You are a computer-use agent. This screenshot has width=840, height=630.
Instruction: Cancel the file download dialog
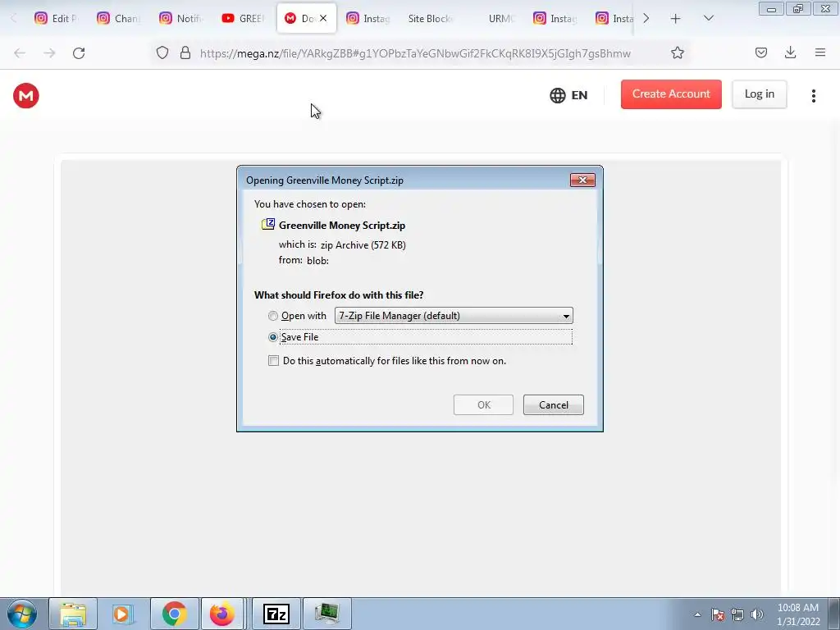(x=554, y=405)
